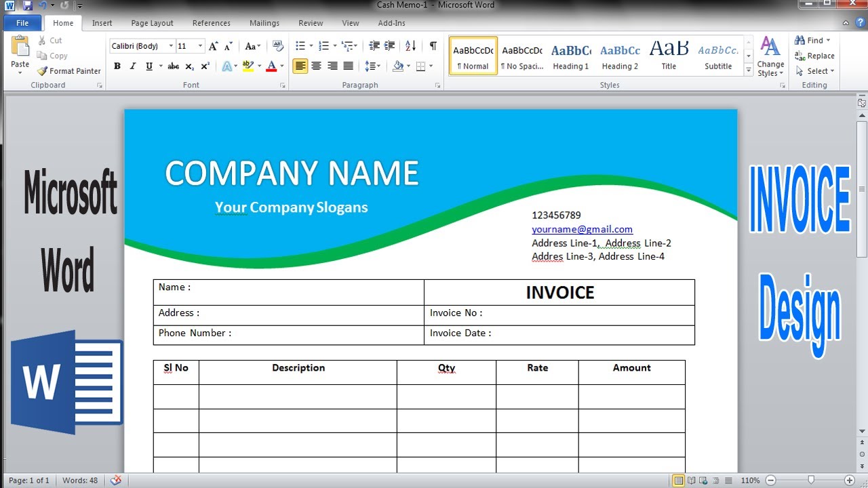Center align the text
Viewport: 868px width, 488px height.
tap(316, 66)
